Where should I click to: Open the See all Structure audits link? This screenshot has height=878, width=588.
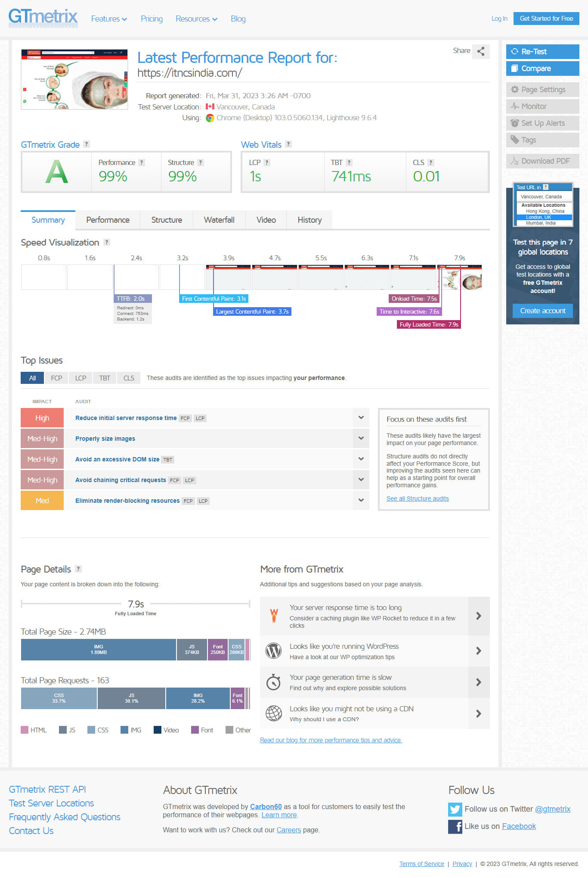click(x=417, y=498)
